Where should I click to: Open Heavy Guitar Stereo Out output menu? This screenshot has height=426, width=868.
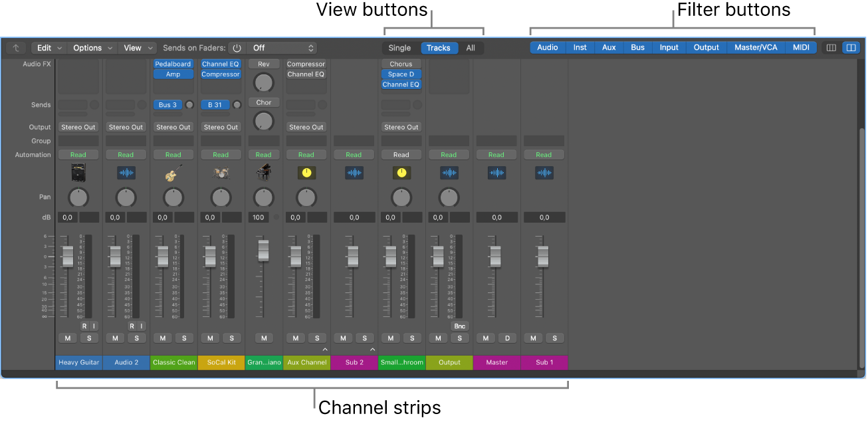point(78,127)
